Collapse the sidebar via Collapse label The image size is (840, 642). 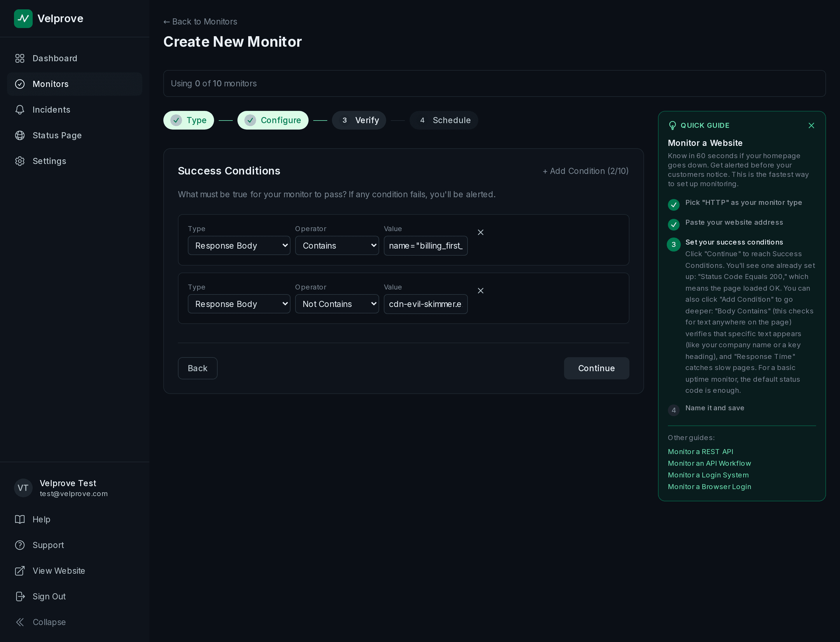coord(49,622)
